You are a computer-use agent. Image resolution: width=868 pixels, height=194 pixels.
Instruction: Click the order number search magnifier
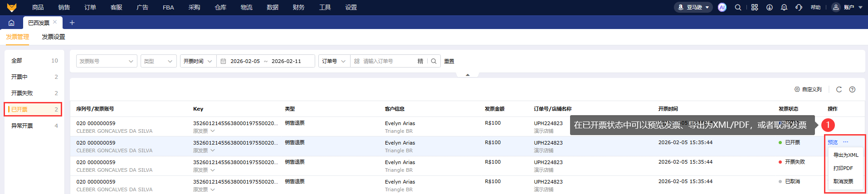point(434,61)
